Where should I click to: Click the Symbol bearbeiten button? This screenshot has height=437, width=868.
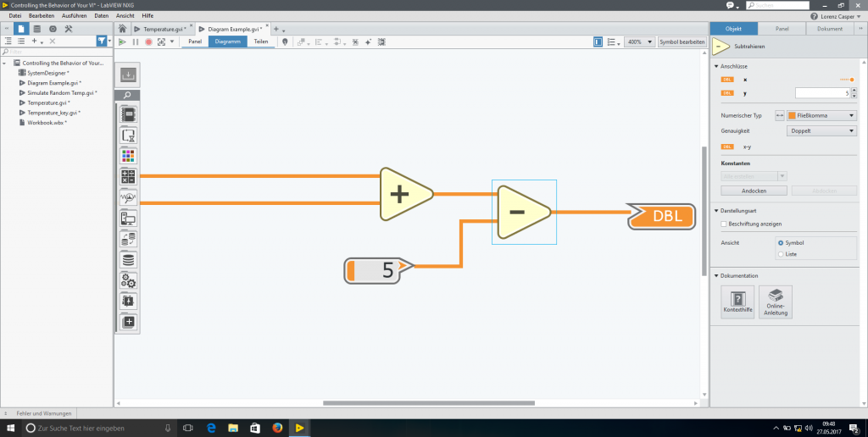[x=682, y=41]
